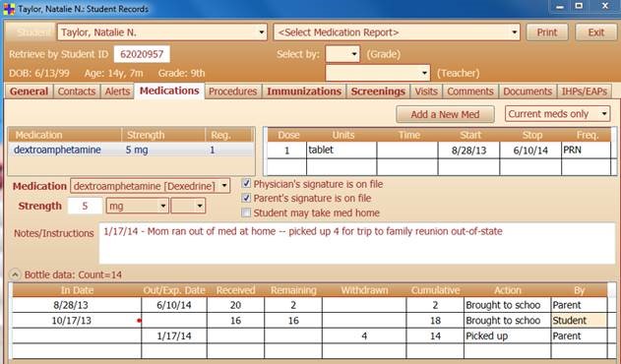Click the Student button
The image size is (621, 364).
pyautogui.click(x=31, y=32)
